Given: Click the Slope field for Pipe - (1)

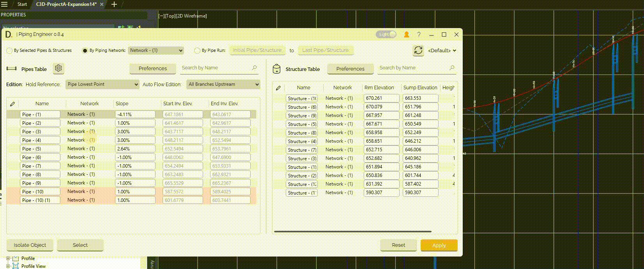Looking at the screenshot, I should [x=135, y=115].
